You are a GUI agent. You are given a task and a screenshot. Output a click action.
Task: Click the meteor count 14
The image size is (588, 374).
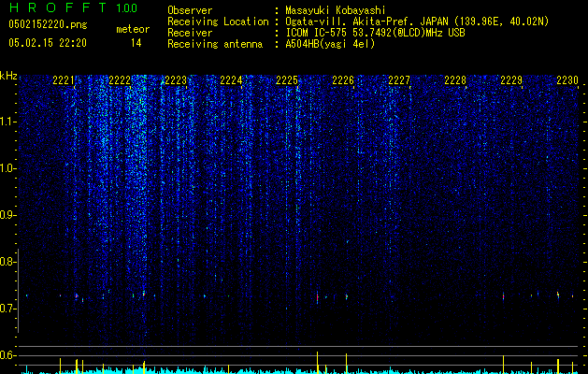click(x=136, y=43)
